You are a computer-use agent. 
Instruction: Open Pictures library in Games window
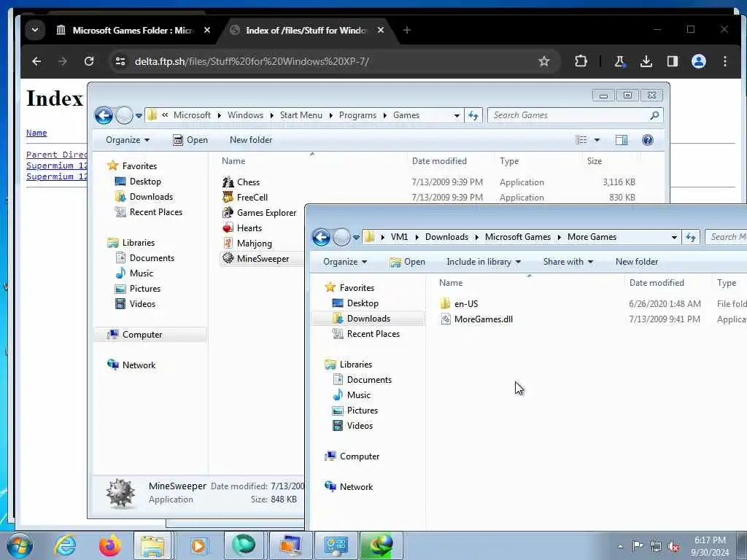pyautogui.click(x=138, y=289)
